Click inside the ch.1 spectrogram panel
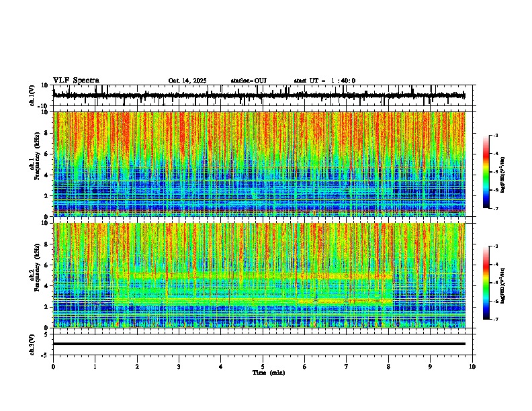 point(259,164)
